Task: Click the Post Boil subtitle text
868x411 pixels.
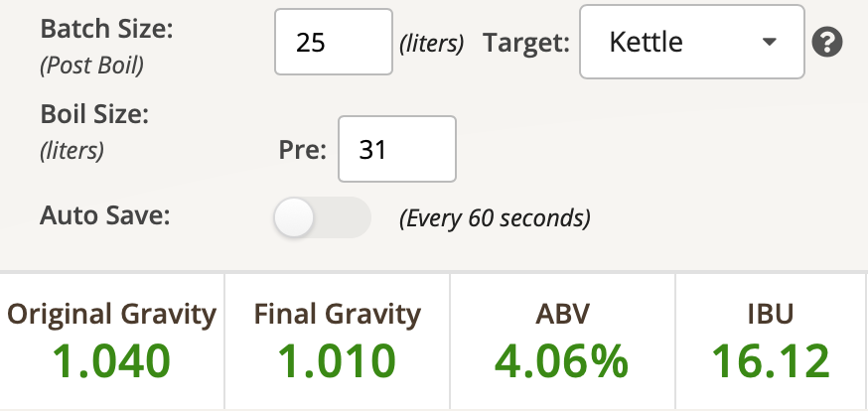Action: click(92, 66)
